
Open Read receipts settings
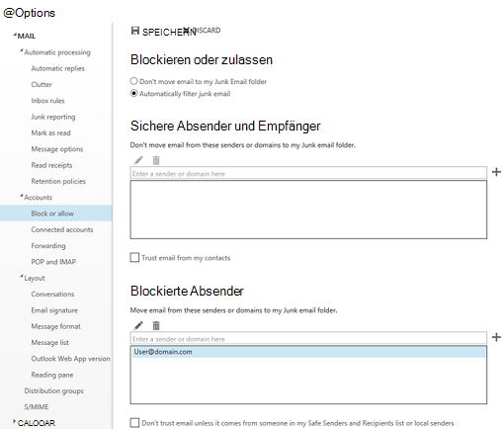click(x=51, y=165)
